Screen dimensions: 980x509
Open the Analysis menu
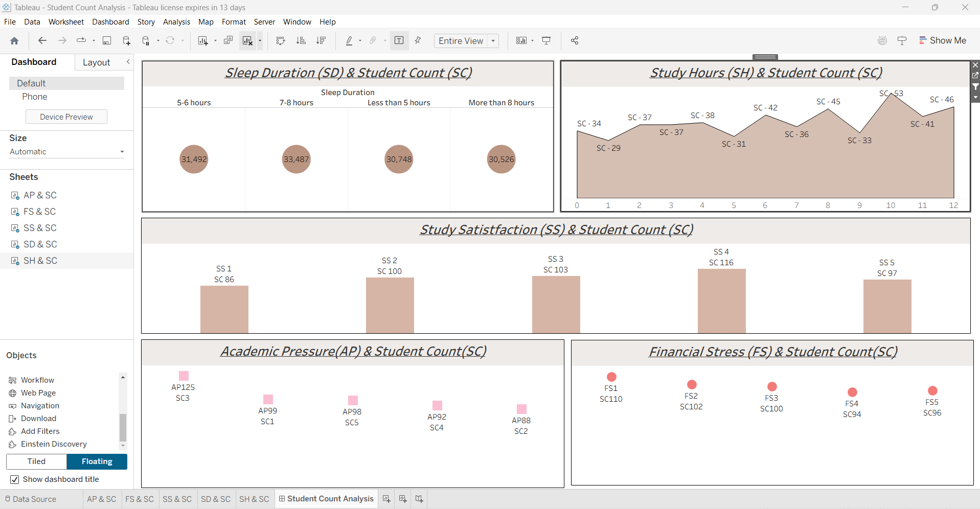tap(176, 22)
